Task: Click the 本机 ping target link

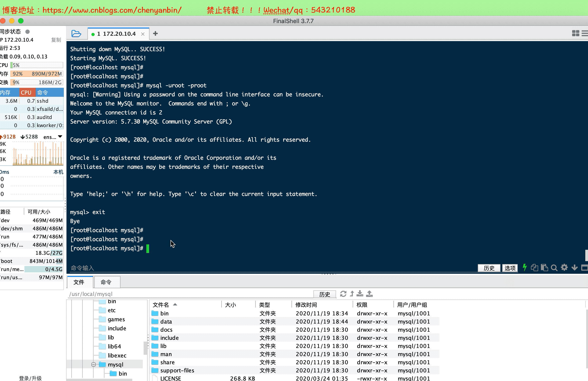Action: pos(58,172)
